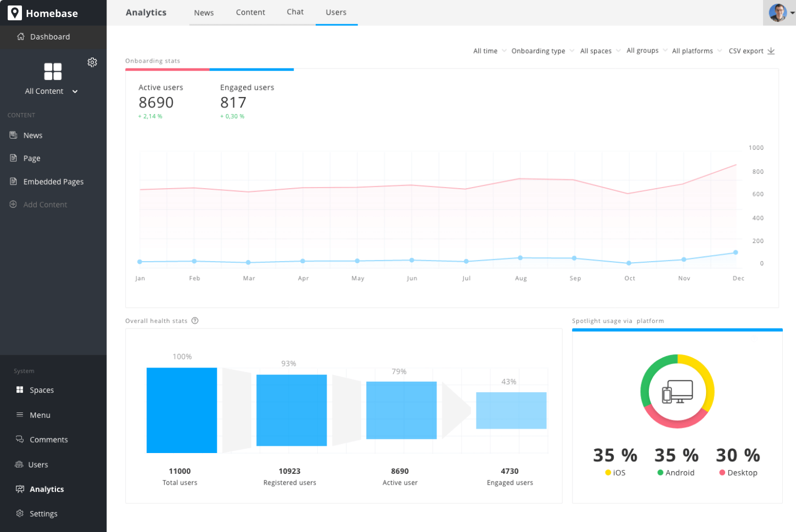Screen dimensions: 796x532
Task: Click the 'Analytics' page title
Action: point(146,12)
